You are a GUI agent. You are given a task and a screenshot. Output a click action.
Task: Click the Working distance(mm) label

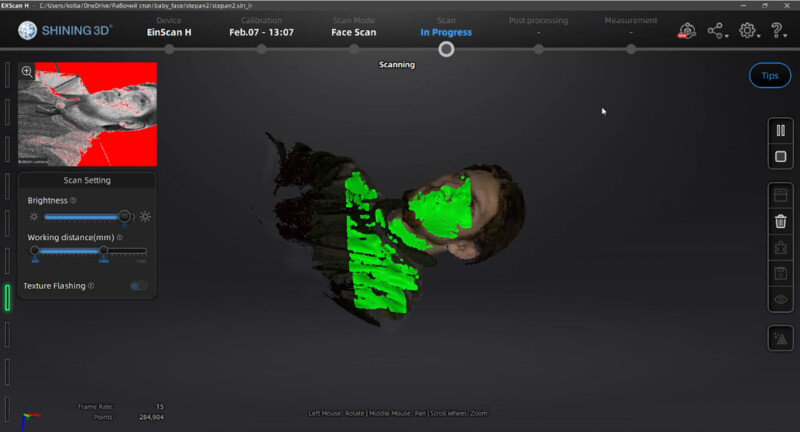click(71, 237)
